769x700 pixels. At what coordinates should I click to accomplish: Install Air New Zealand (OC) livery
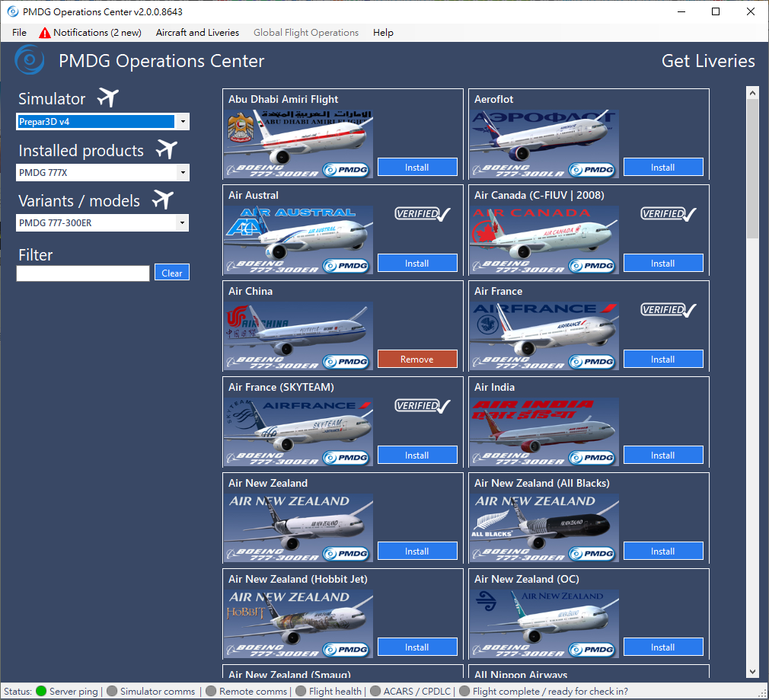tap(663, 647)
